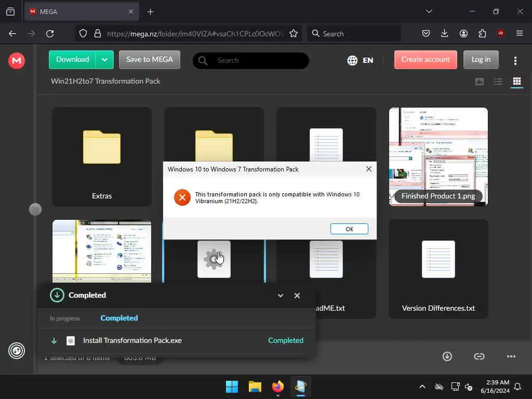Click the transfer status circle icon
532x399 pixels.
(17, 351)
